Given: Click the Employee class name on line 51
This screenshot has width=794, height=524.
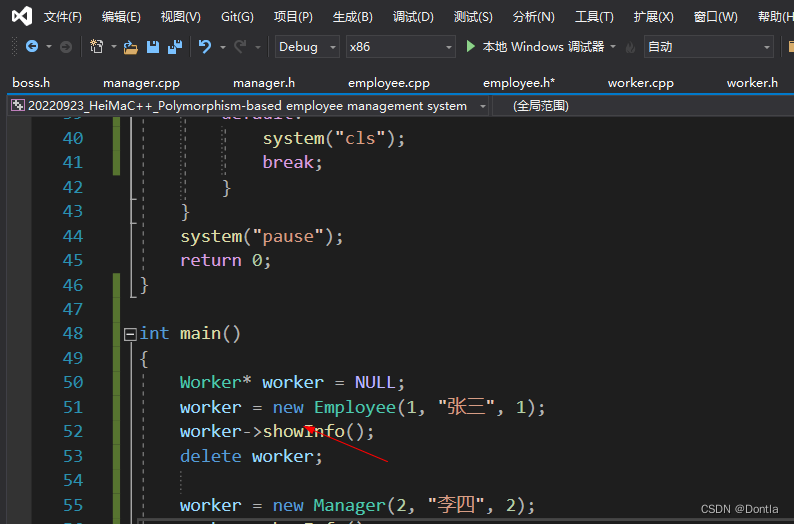Looking at the screenshot, I should click(354, 408).
